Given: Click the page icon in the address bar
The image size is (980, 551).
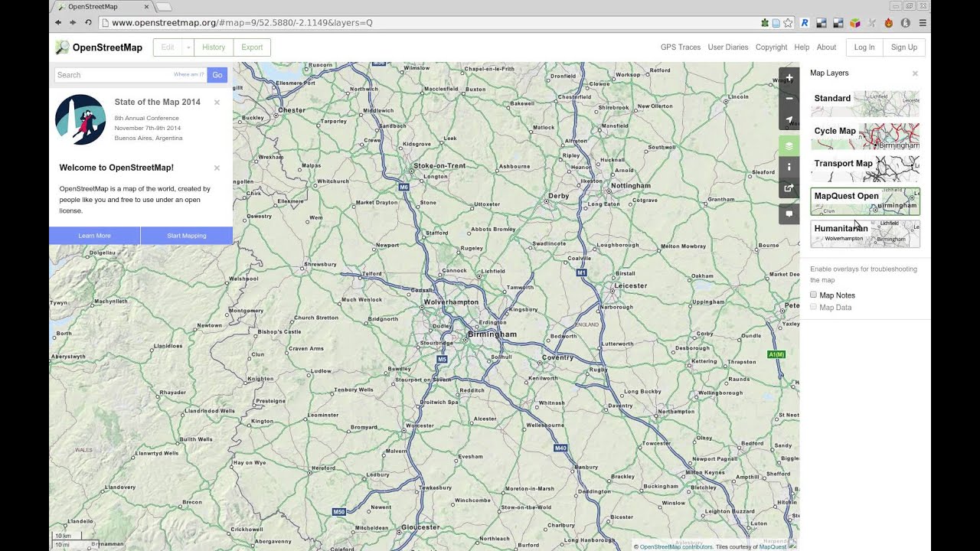Looking at the screenshot, I should pyautogui.click(x=776, y=23).
